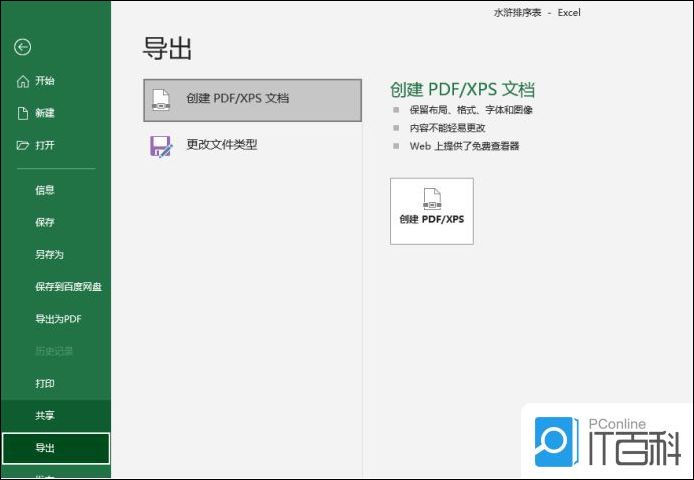Select 更改文件类型 export option
The height and width of the screenshot is (480, 694).
click(x=252, y=146)
